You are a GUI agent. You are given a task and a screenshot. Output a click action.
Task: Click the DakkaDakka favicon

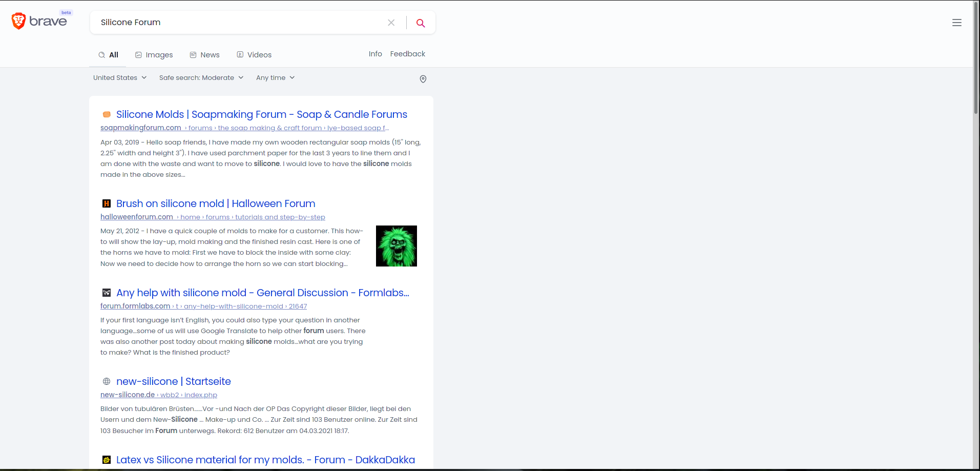pos(107,460)
